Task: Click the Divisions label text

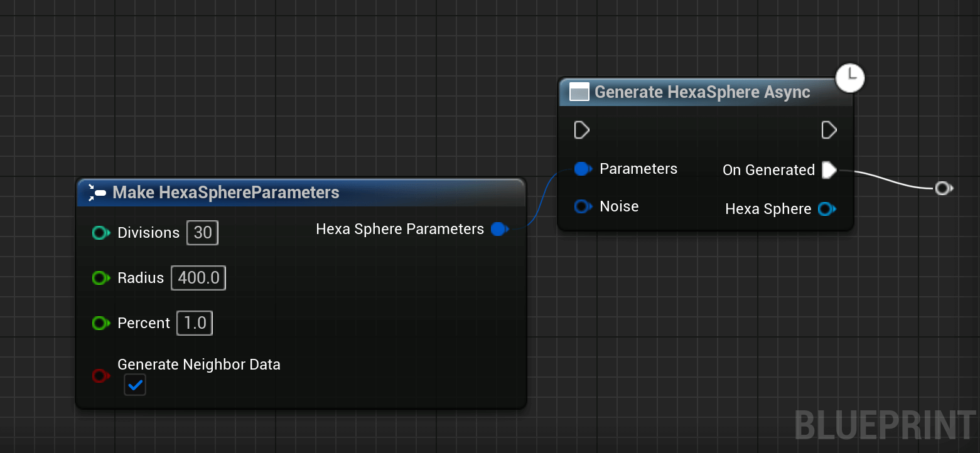Action: coord(149,233)
